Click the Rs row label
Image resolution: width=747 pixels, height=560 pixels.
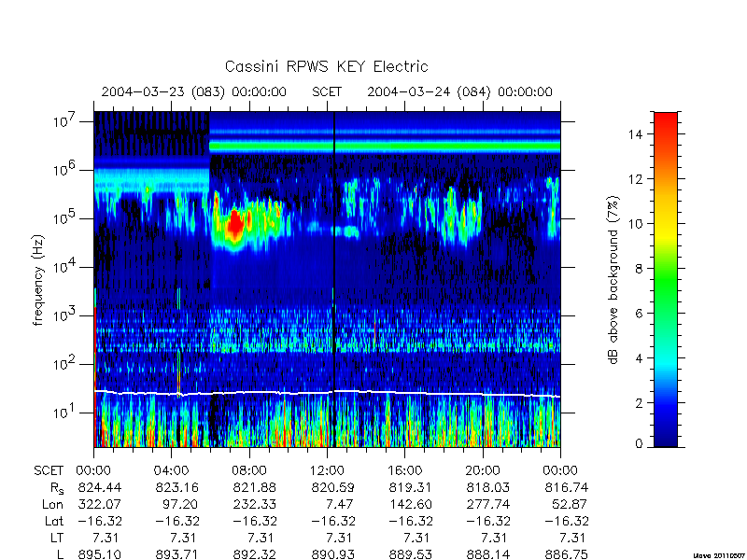(57, 488)
